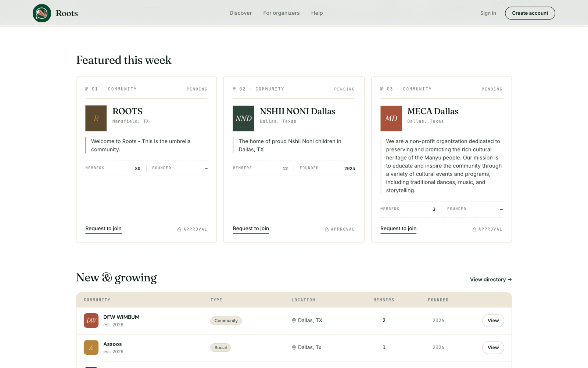588x368 pixels.
Task: Click the Assoos name in table
Action: pyautogui.click(x=112, y=344)
